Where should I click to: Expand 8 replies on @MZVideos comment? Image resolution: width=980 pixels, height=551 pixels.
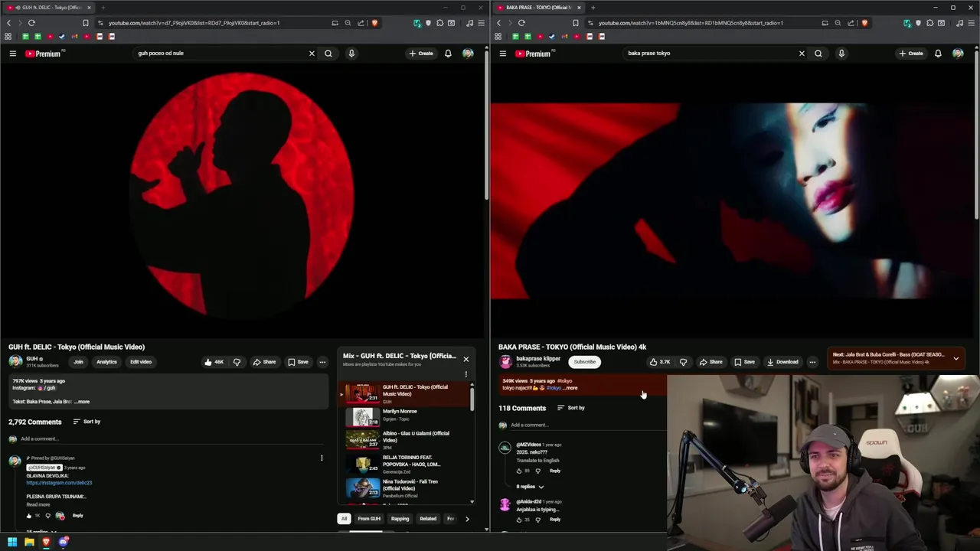530,487
